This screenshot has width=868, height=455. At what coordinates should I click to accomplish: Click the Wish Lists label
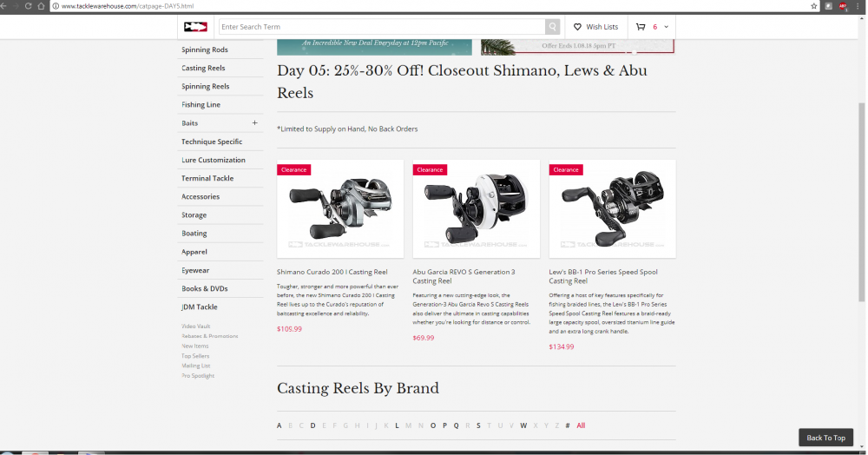point(602,27)
